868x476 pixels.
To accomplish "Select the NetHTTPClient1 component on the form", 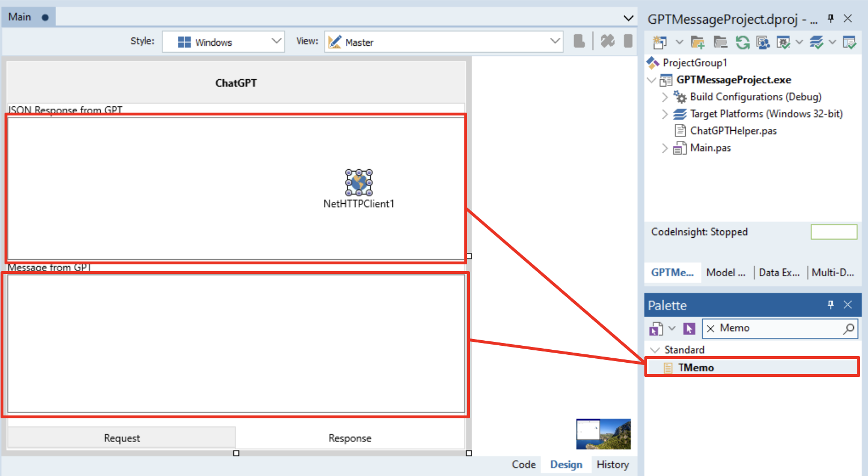I will click(x=359, y=182).
